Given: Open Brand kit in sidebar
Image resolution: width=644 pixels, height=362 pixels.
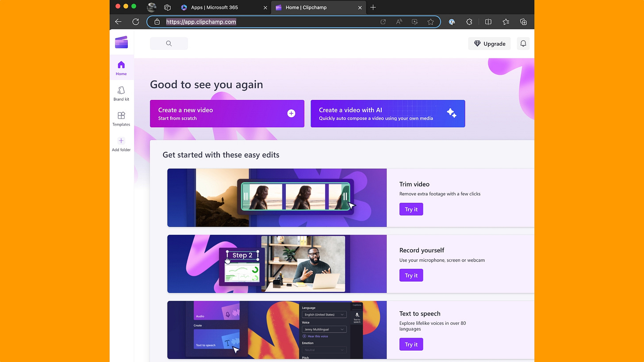Looking at the screenshot, I should [121, 93].
